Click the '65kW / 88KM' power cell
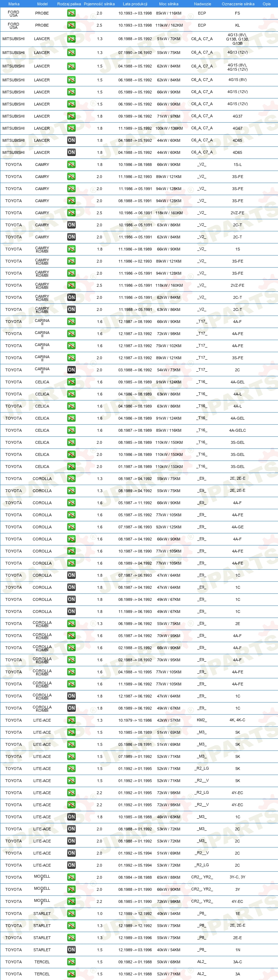The image size is (278, 980). (169, 877)
